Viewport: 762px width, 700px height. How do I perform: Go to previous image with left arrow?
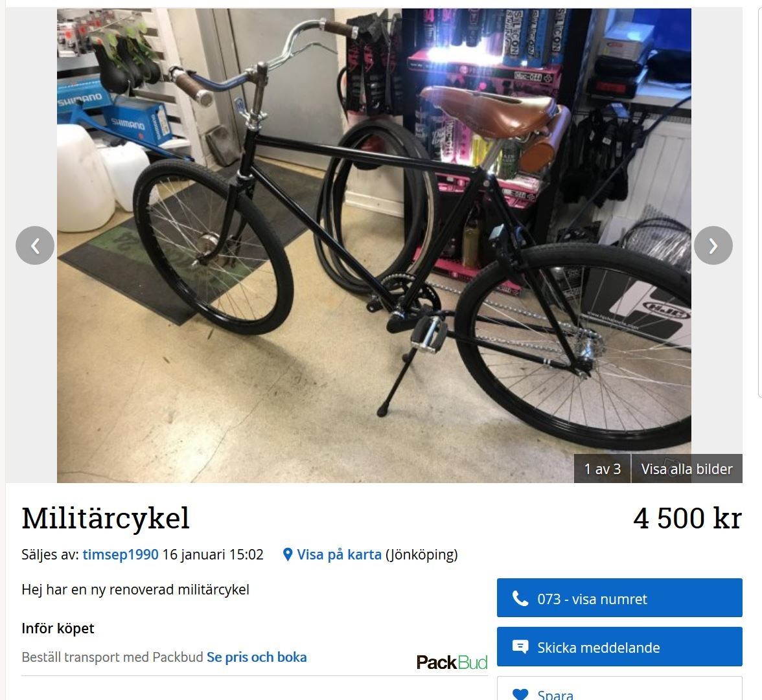click(35, 245)
